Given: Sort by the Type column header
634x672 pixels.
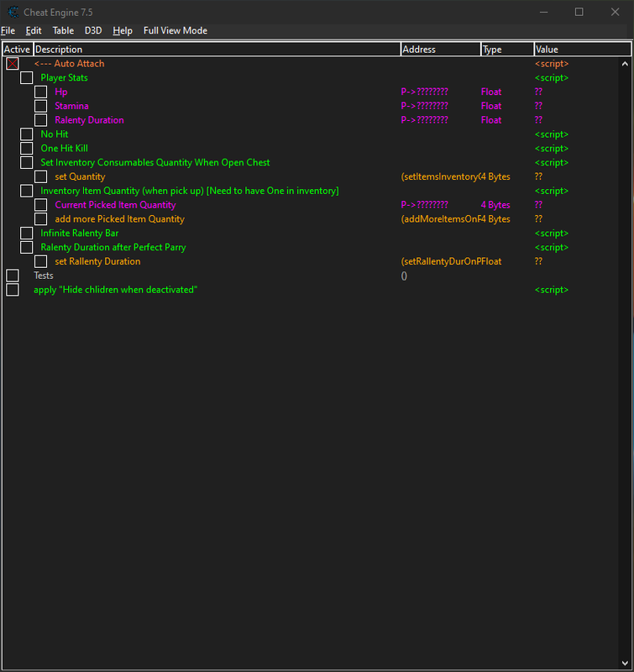Looking at the screenshot, I should coord(508,50).
